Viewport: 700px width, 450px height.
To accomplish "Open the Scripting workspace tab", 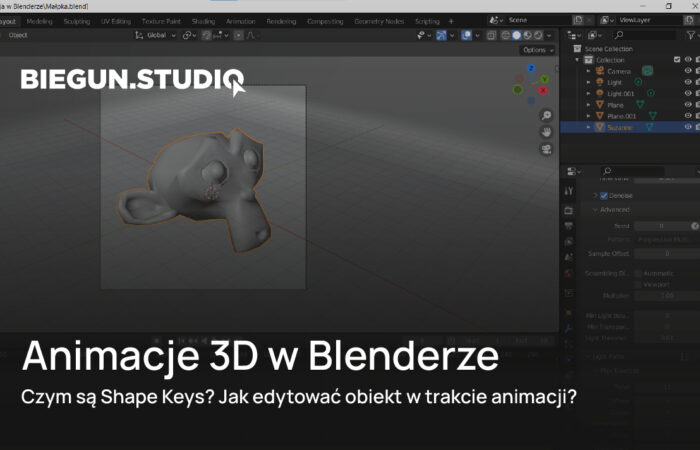I will pos(427,21).
